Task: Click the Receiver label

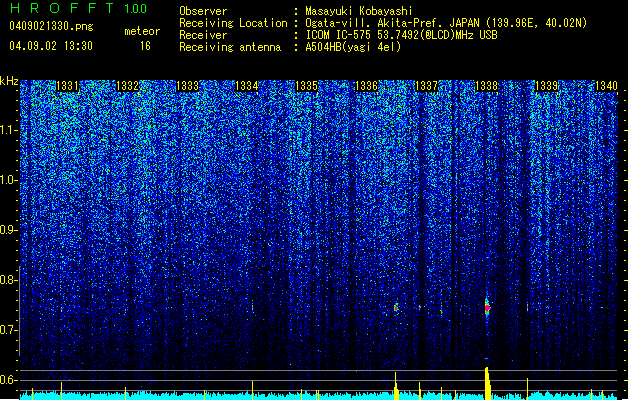Action: (x=203, y=35)
